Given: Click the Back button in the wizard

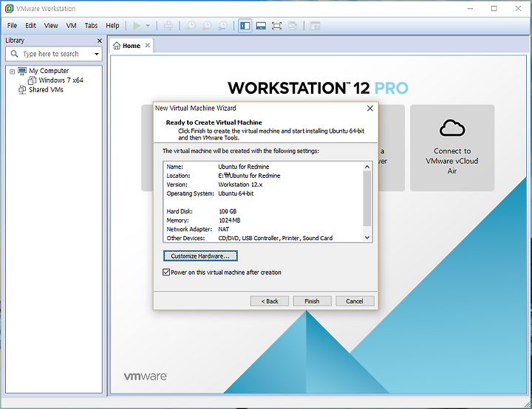Looking at the screenshot, I should click(x=270, y=301).
